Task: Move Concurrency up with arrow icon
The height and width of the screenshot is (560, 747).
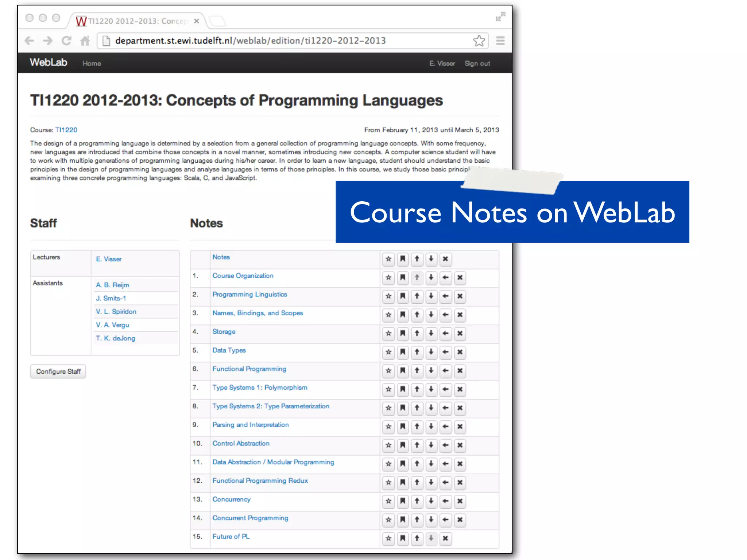Action: (417, 501)
